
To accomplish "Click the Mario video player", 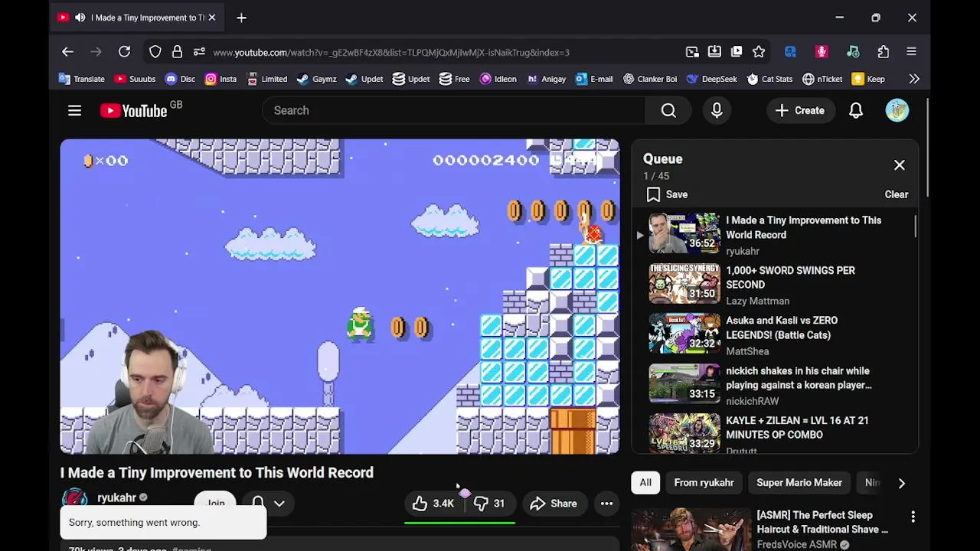I will (340, 297).
